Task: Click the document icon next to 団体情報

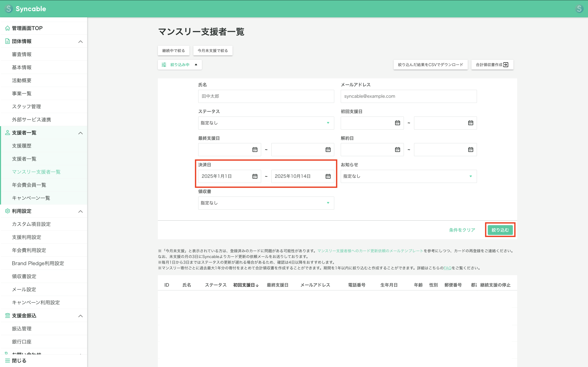Action: (x=7, y=41)
